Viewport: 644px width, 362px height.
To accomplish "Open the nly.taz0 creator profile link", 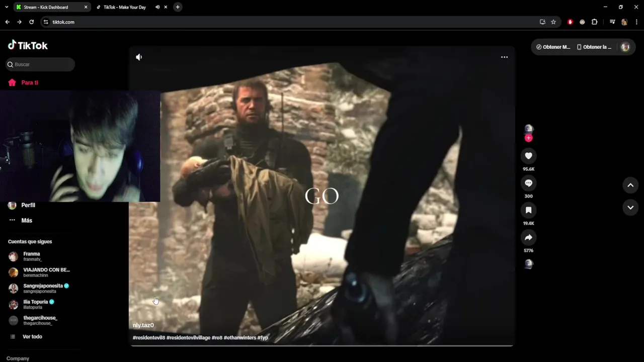I will tap(143, 325).
